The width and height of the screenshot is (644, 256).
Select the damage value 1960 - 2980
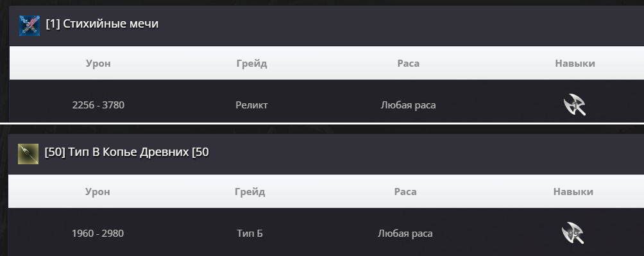97,234
